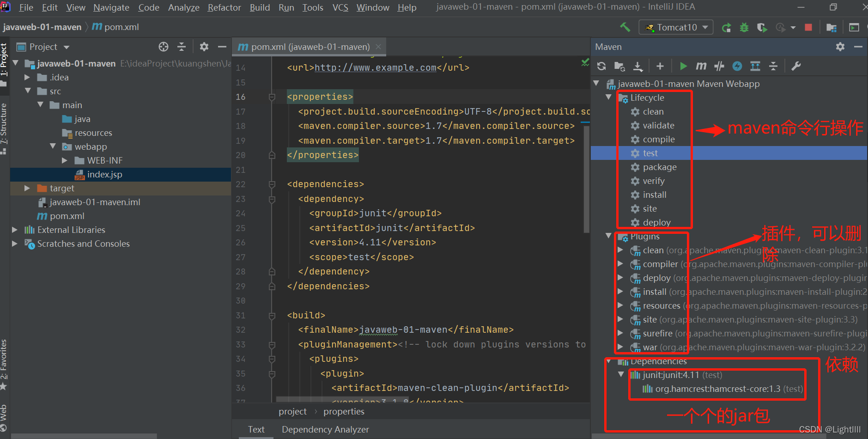The image size is (868, 439).
Task: Run Maven build with green arrow
Action: tap(683, 66)
